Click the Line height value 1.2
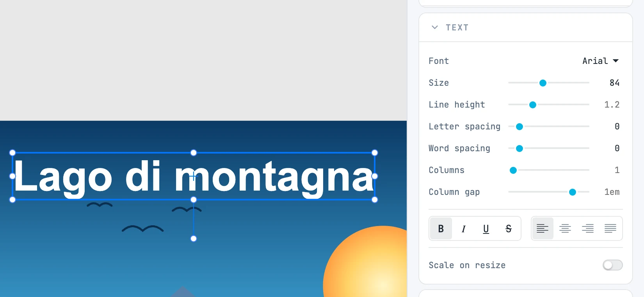The height and width of the screenshot is (297, 644). 612,104
